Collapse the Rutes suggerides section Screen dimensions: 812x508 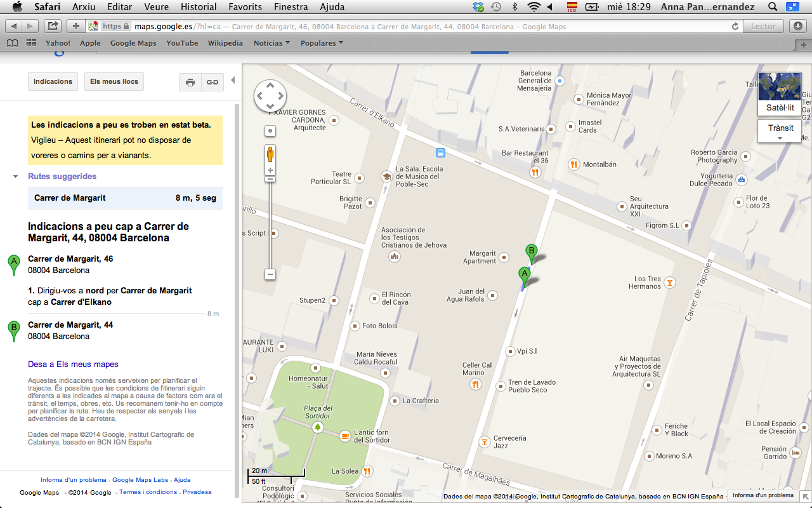(x=16, y=177)
